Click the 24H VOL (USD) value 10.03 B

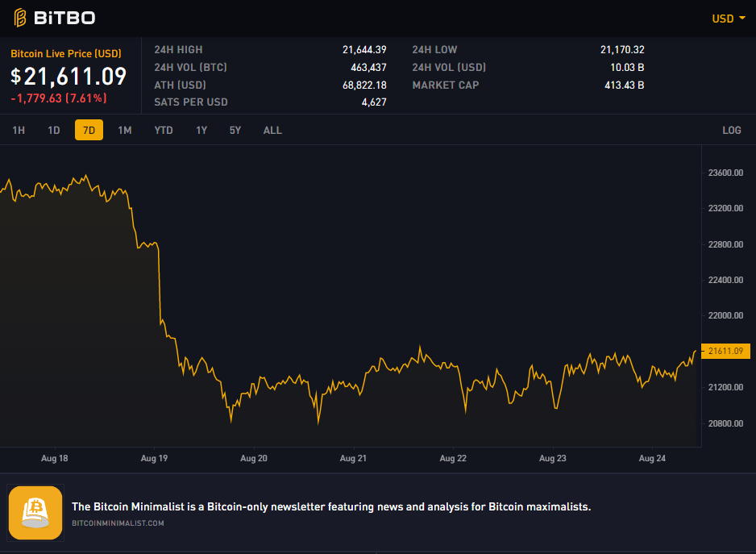pos(627,68)
